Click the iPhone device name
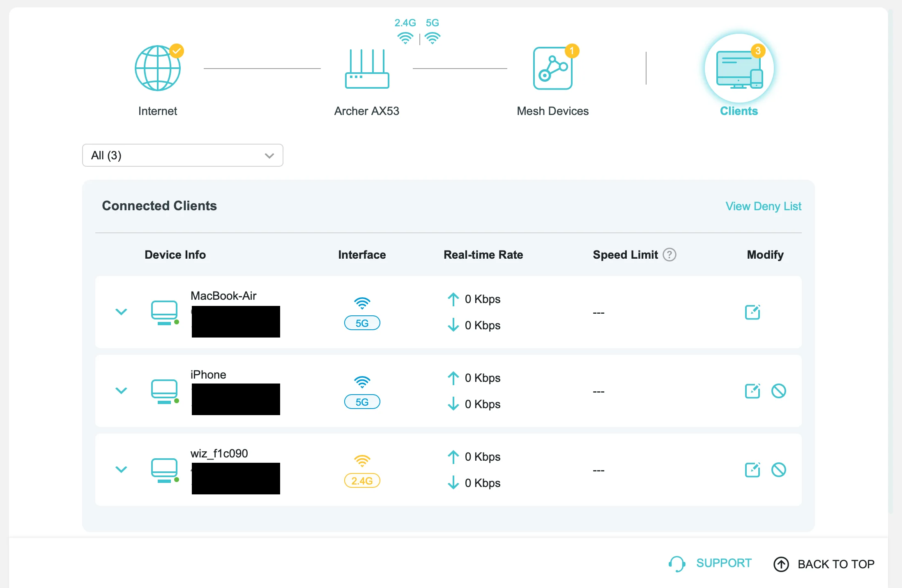Screen dimensions: 902x588 (x=208, y=374)
